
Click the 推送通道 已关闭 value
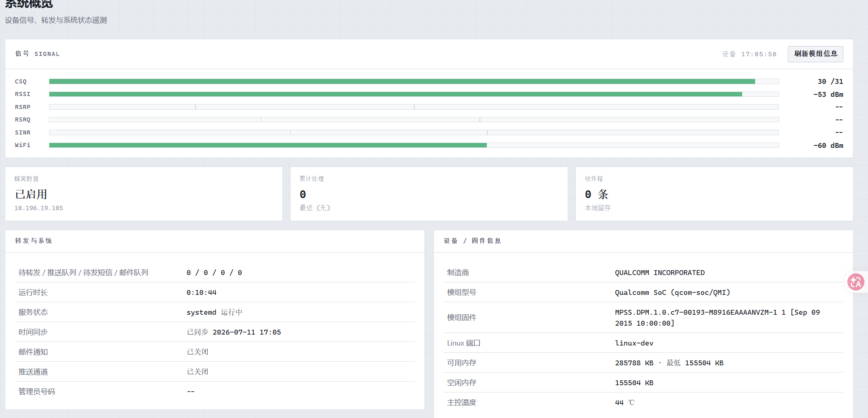(197, 372)
